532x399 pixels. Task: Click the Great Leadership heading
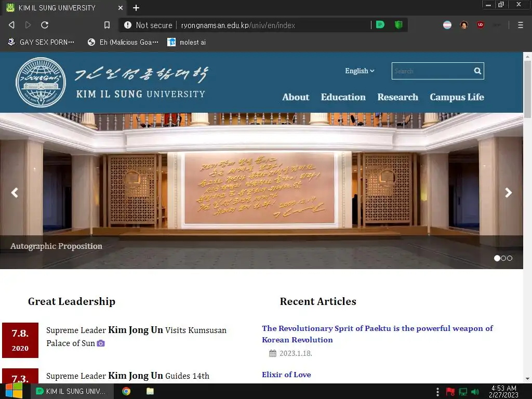coord(72,301)
